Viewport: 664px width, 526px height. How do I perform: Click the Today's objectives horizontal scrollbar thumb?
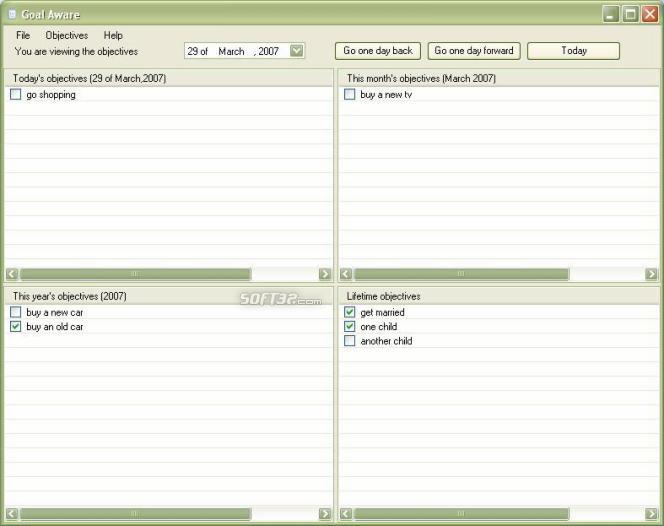coord(136,274)
